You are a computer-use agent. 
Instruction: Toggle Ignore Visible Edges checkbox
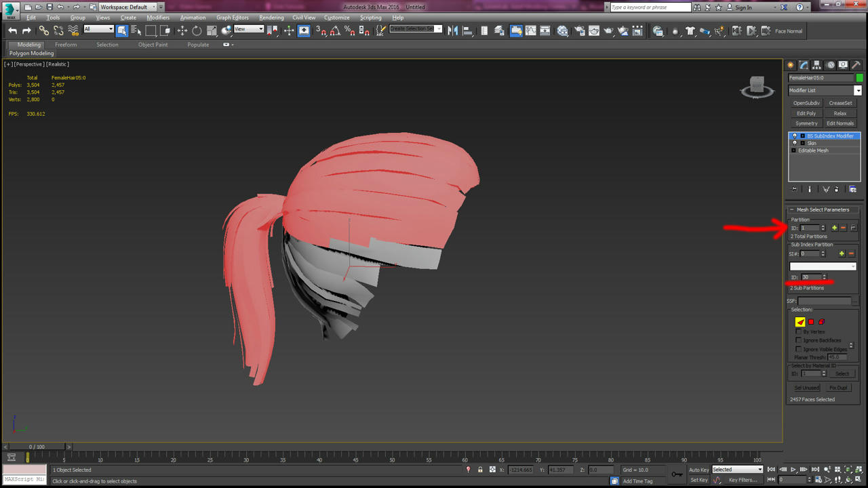[x=799, y=349]
